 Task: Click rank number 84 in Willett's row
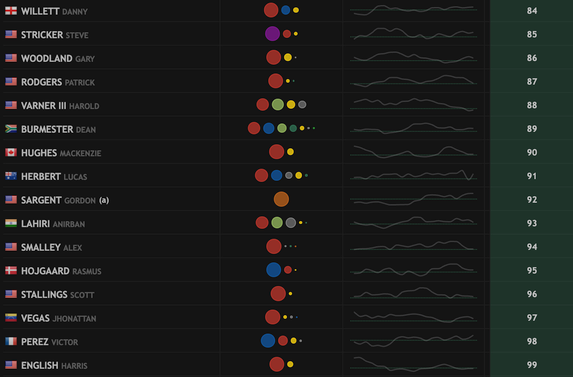pos(532,11)
